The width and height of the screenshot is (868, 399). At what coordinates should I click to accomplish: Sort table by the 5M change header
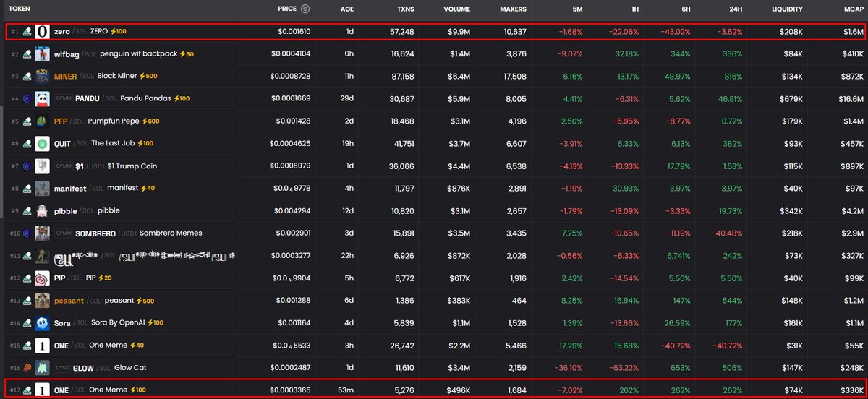click(576, 9)
